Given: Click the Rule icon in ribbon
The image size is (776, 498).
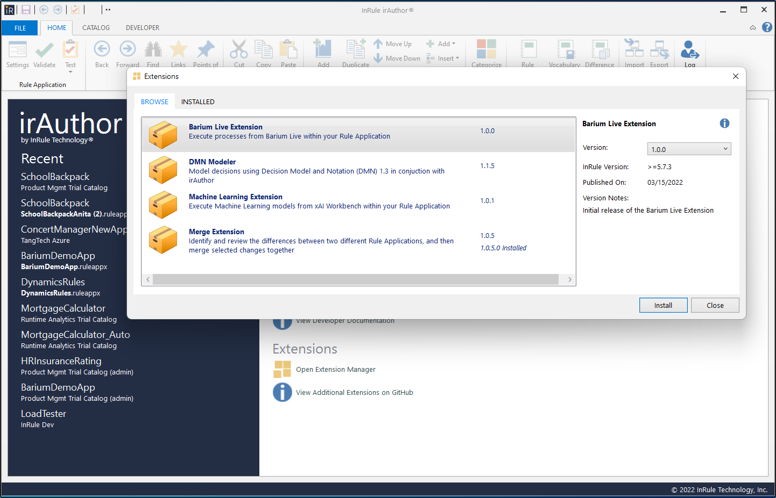Looking at the screenshot, I should 528,49.
